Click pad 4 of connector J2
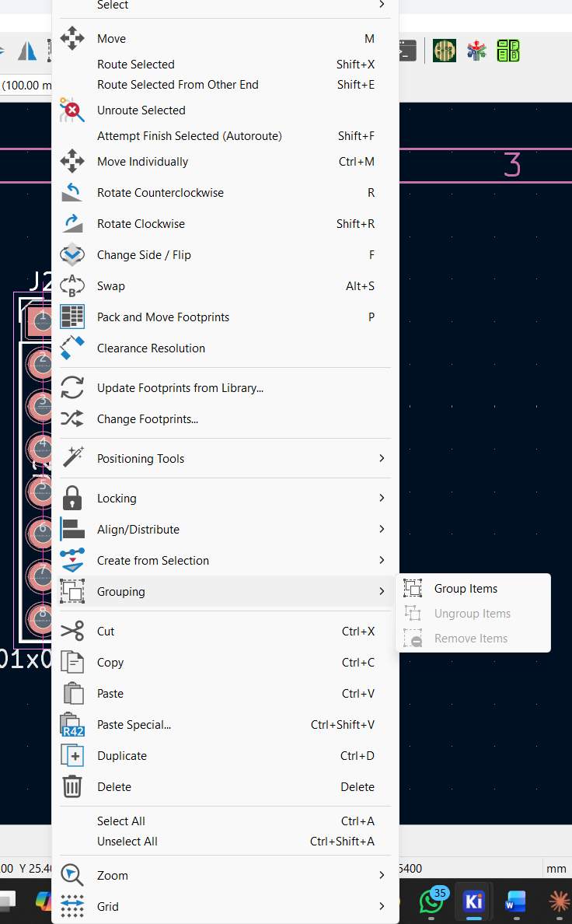 click(x=40, y=449)
